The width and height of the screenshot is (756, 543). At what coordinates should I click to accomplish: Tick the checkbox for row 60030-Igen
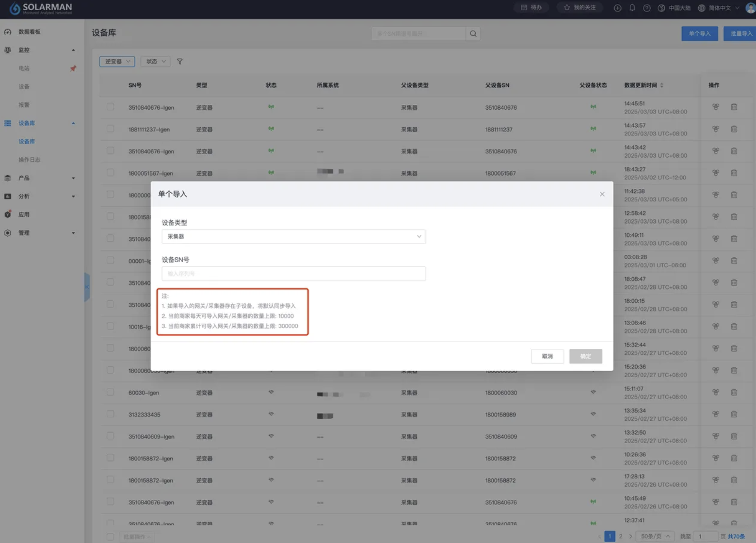[x=111, y=392]
